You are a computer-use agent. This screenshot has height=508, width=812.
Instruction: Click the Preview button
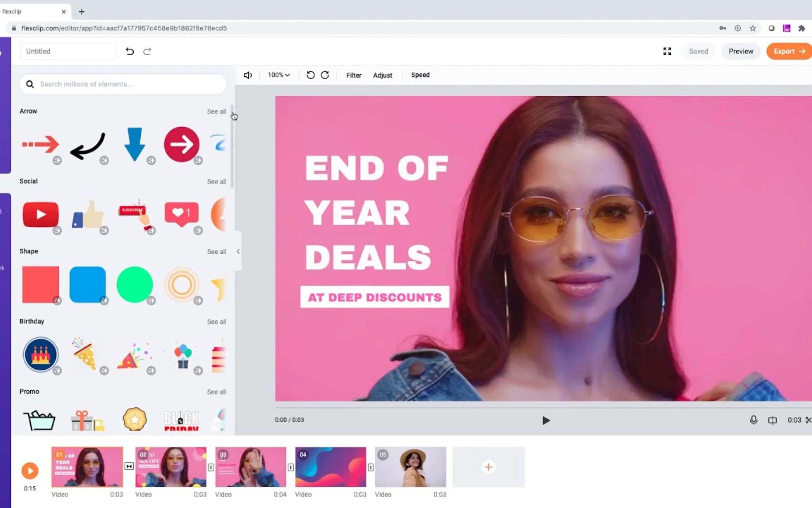click(x=740, y=52)
